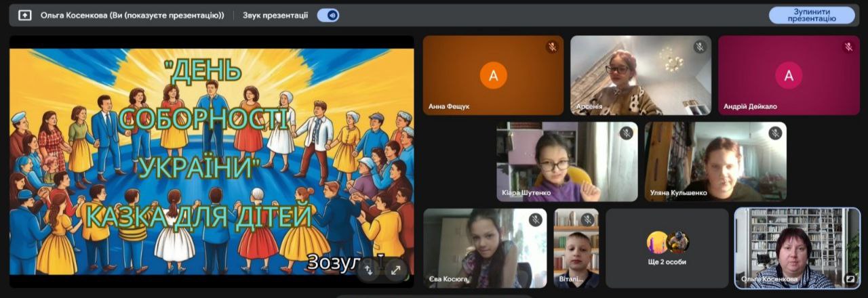Click the present-screen icon in top bar
The height and width of the screenshot is (298, 868).
(x=25, y=15)
